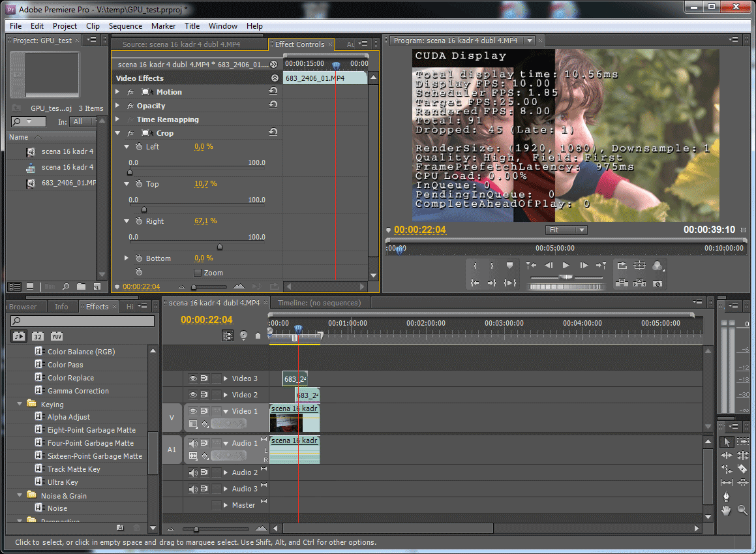The height and width of the screenshot is (554, 756).
Task: Select the Zoom tool
Action: (x=743, y=510)
